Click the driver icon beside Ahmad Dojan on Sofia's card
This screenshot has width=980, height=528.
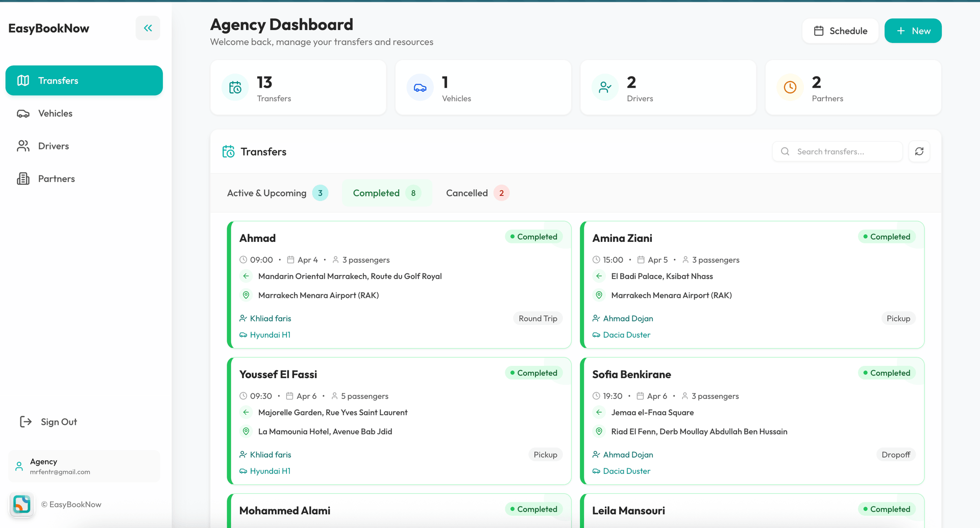point(596,455)
